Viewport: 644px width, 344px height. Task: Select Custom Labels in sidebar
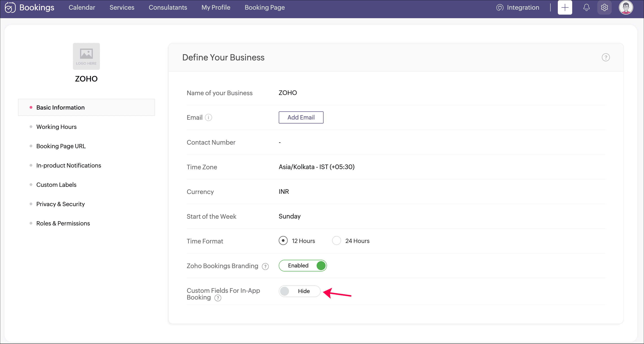[56, 185]
